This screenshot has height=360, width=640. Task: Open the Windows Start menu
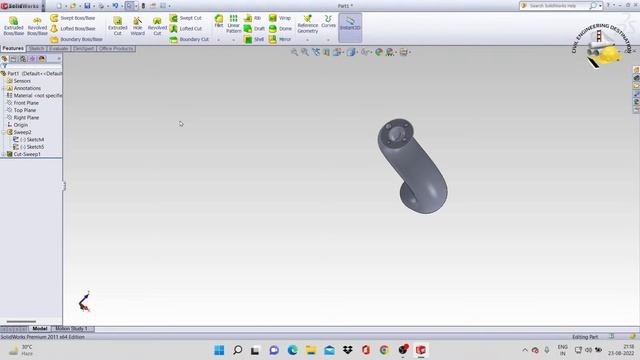pos(219,350)
